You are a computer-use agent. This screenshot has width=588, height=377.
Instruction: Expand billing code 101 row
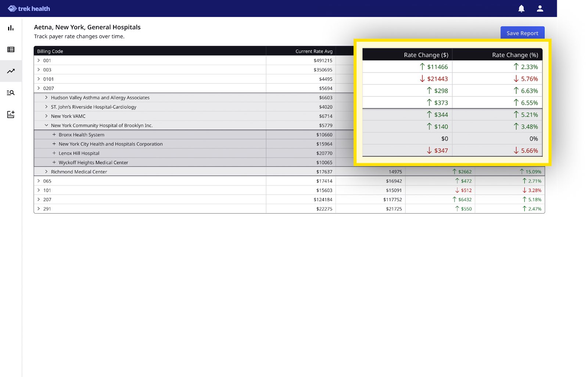point(39,190)
